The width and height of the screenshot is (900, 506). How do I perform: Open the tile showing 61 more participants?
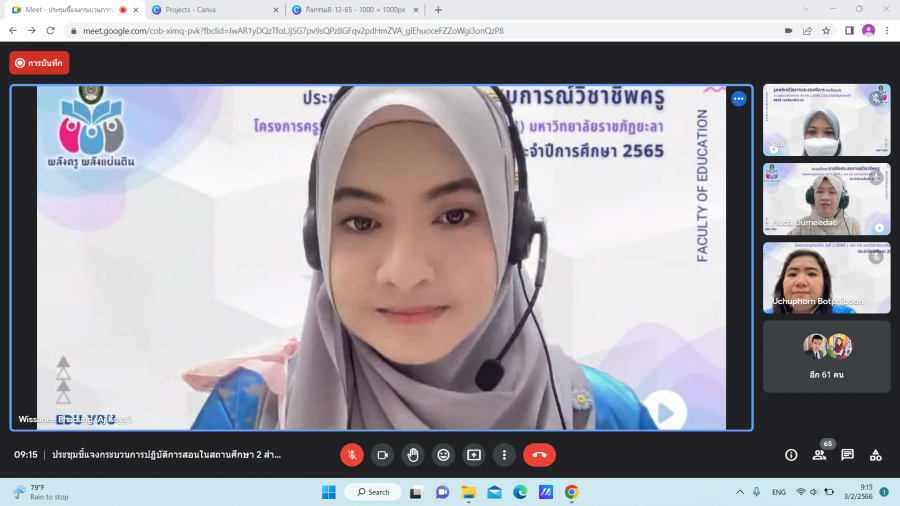coord(826,356)
